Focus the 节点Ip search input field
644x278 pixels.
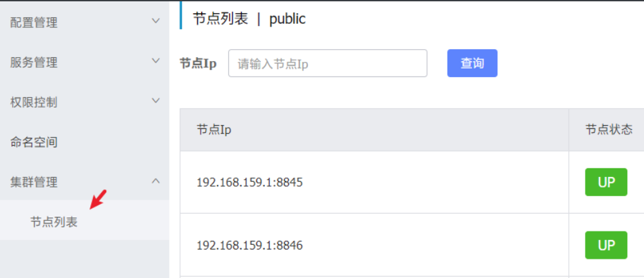pyautogui.click(x=327, y=63)
